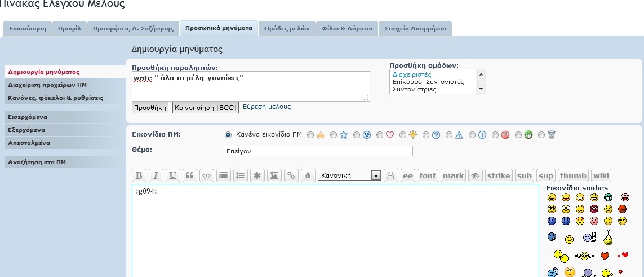Click the red heart smiley
The width and height of the screenshot is (644, 277).
(605, 256)
